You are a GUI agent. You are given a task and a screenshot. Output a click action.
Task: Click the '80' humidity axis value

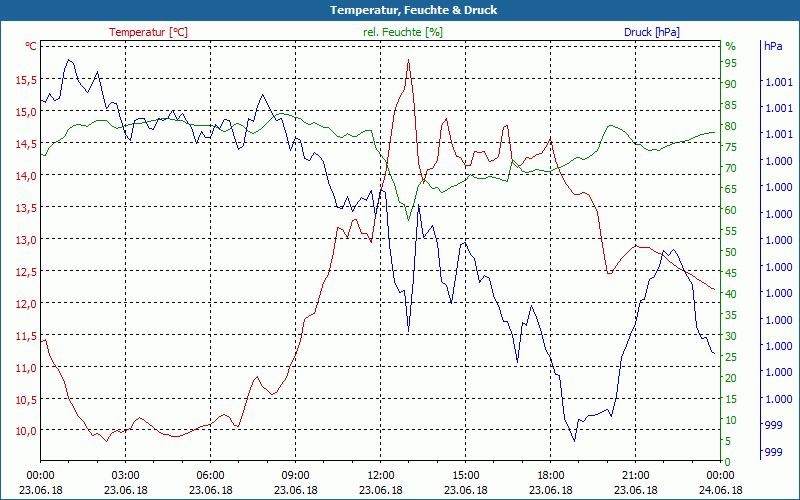[731, 126]
